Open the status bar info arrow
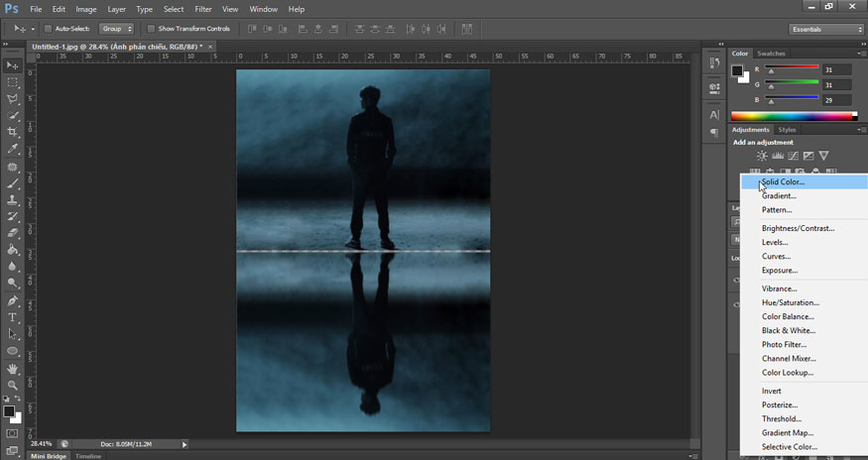Screen dimensions: 868x460 (185, 444)
